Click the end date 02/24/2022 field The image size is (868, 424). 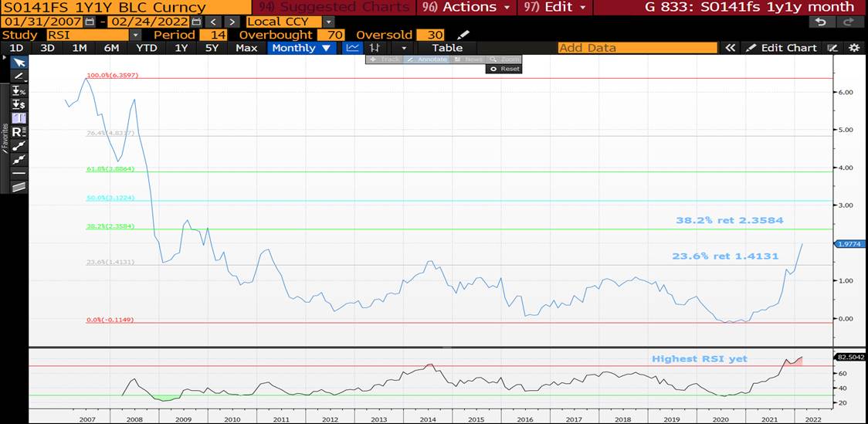149,22
